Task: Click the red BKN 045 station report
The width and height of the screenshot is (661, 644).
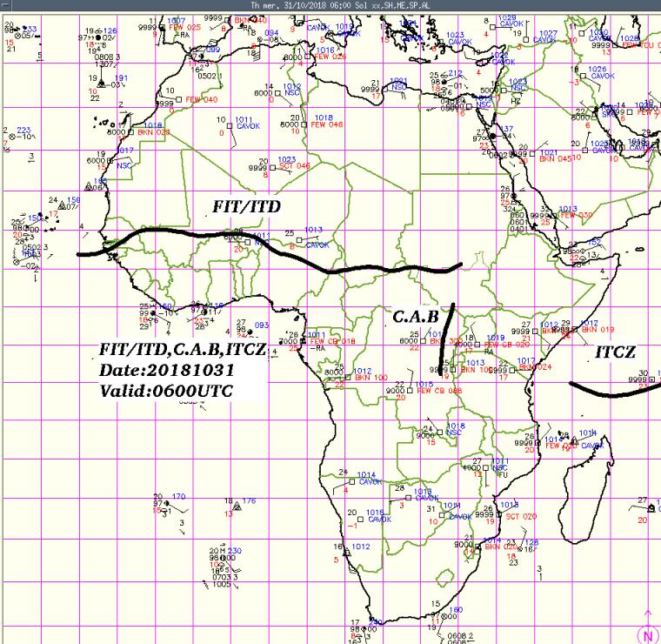Action: coord(556,159)
